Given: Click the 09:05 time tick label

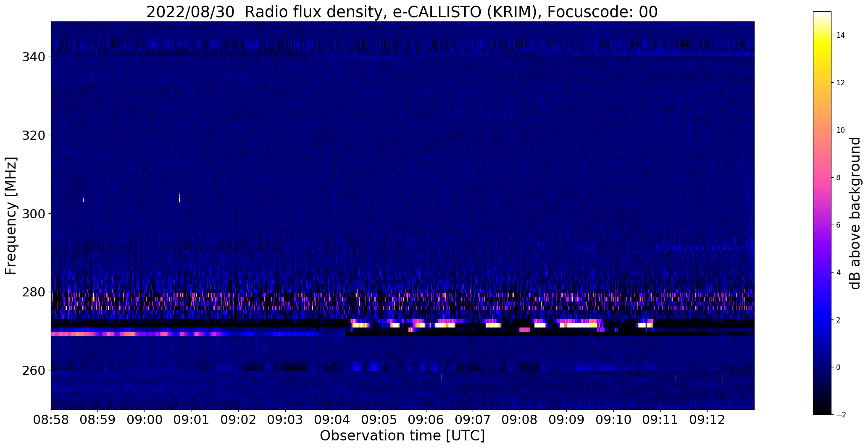Looking at the screenshot, I should tap(379, 420).
